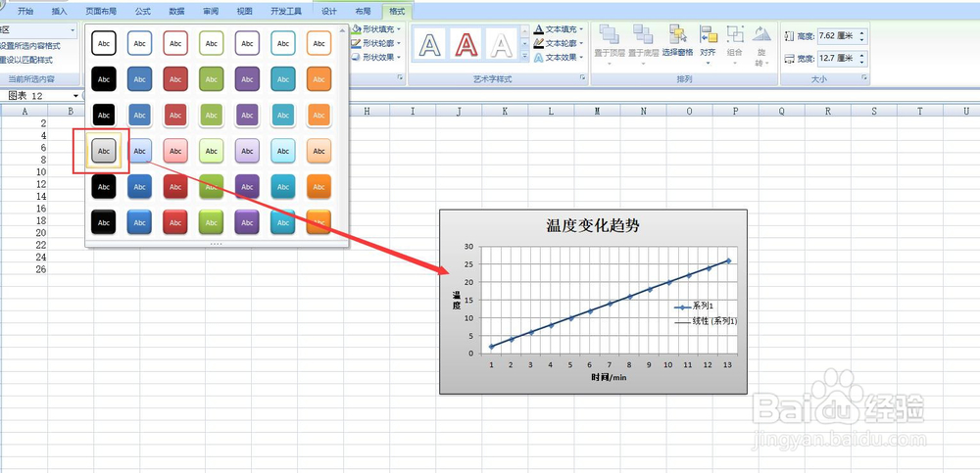Viewport: 980px width, 473px height.
Task: Adjust the 宽度 width spinner
Action: 861,59
